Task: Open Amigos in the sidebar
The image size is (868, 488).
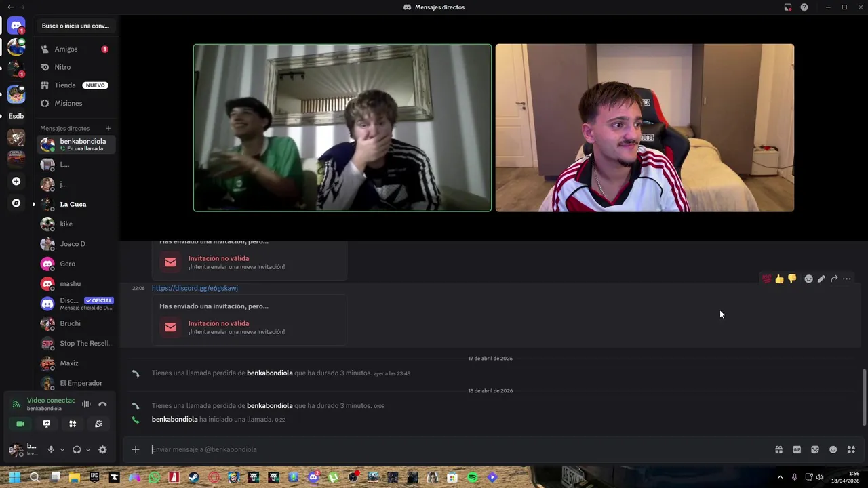Action: (x=76, y=49)
